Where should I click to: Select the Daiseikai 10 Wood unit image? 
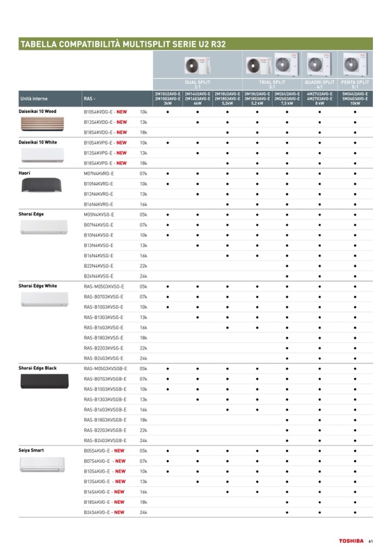(45, 124)
